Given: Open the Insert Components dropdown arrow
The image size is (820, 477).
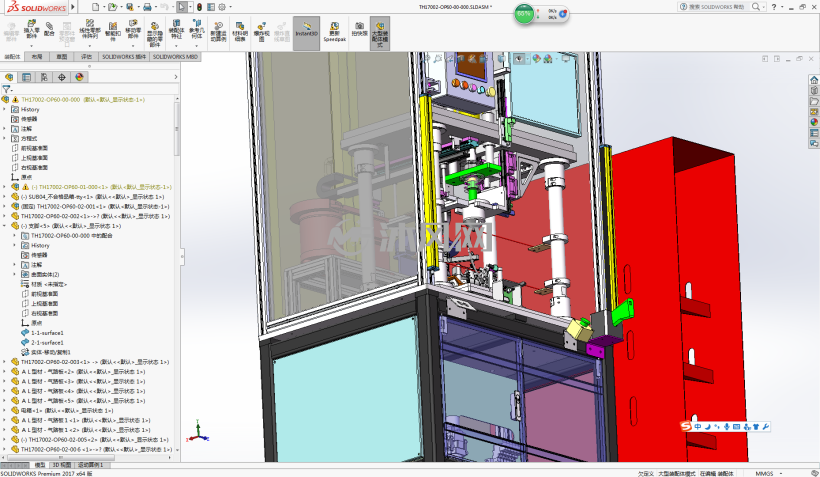Looking at the screenshot, I should click(x=31, y=46).
